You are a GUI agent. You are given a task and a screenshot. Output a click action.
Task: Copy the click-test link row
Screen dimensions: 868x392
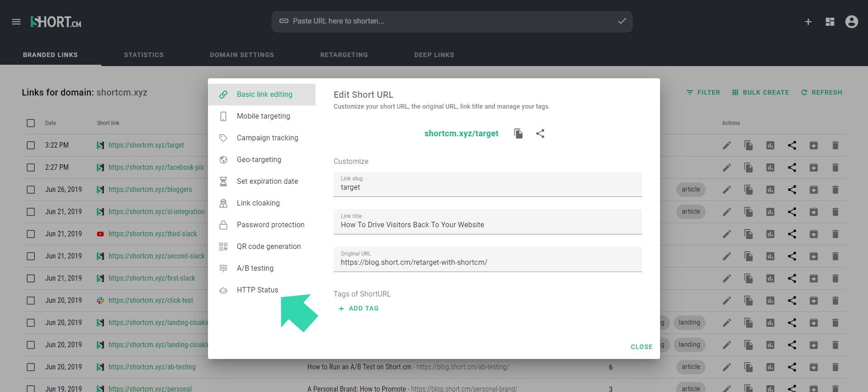pos(749,301)
